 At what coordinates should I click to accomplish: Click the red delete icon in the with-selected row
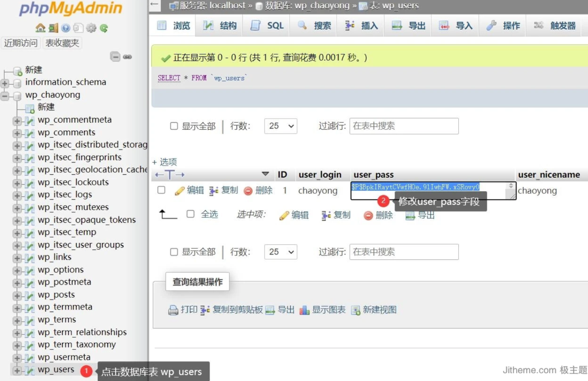[x=368, y=215]
